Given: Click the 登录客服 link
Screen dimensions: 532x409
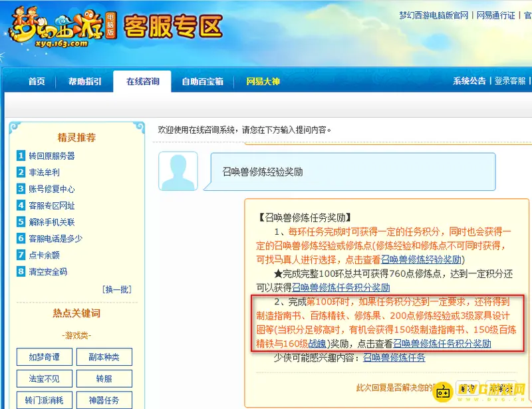Looking at the screenshot, I should (x=510, y=80).
